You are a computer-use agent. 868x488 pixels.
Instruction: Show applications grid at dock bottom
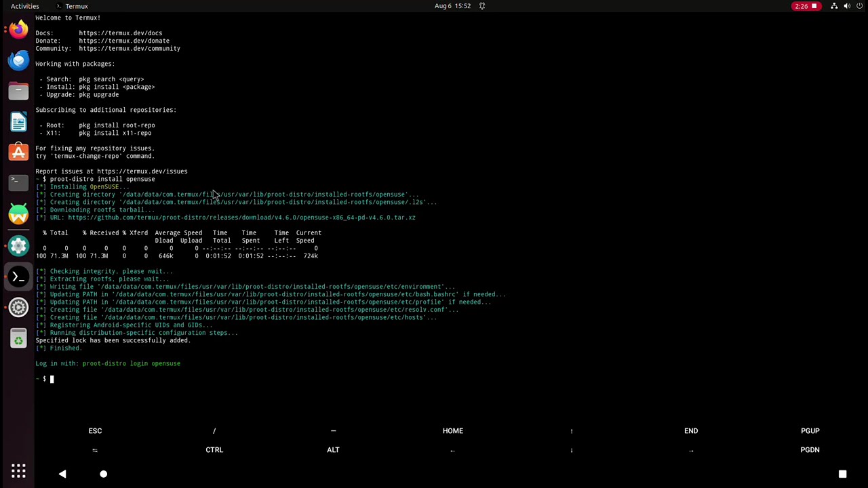pos(18,471)
